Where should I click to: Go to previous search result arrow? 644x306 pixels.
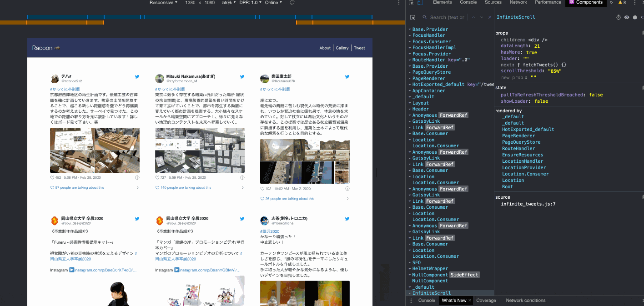tap(473, 17)
